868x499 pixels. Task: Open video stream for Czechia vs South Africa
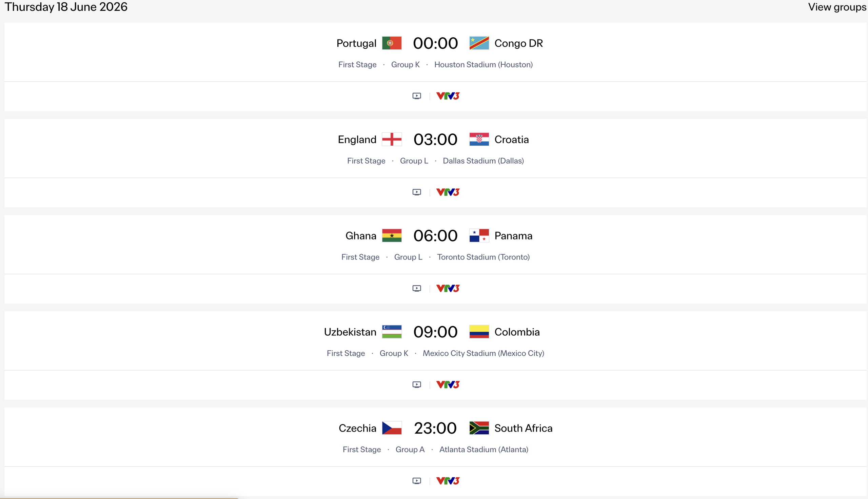point(416,481)
